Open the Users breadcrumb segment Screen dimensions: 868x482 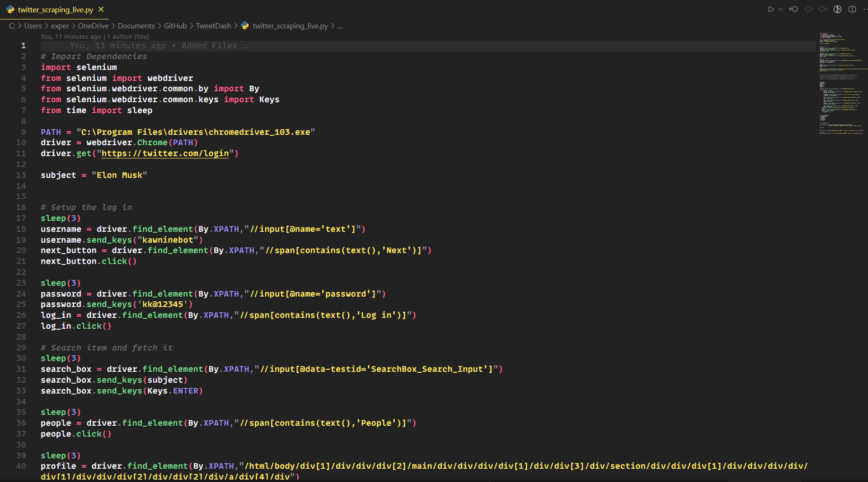[33, 26]
